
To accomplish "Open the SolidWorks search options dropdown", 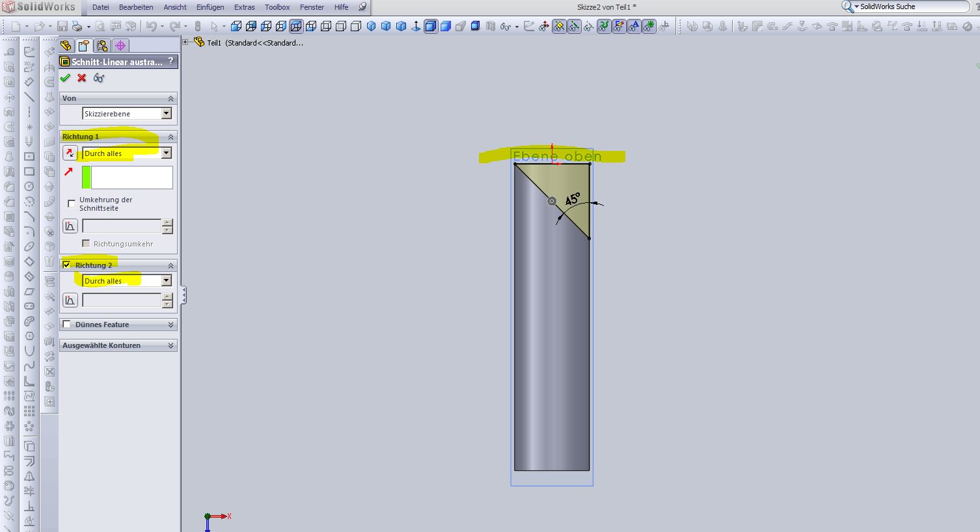I will (856, 7).
